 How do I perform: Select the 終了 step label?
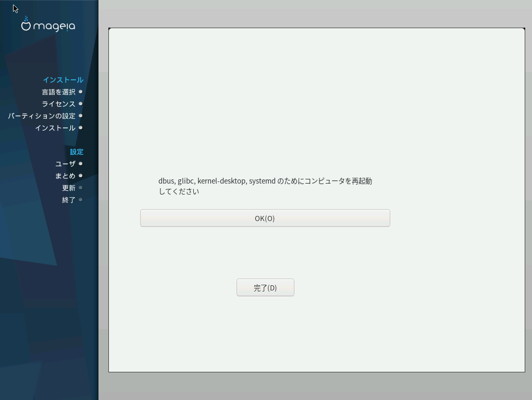pyautogui.click(x=69, y=200)
